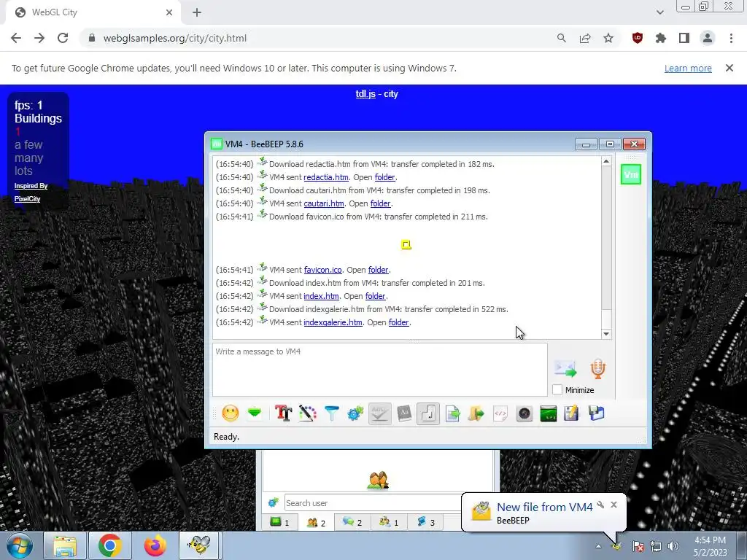Open the font color palette pencil icon

coord(308,413)
